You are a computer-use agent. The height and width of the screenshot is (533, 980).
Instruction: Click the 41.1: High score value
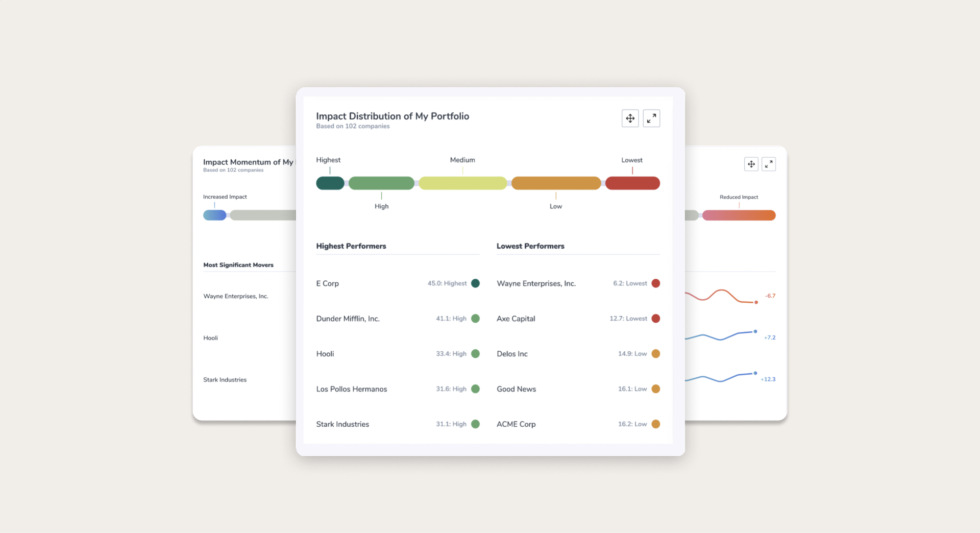[451, 319]
